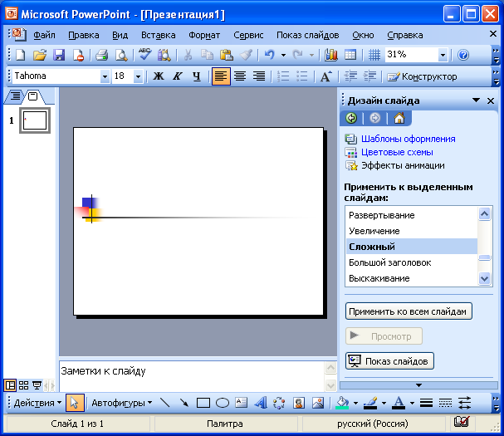The image size is (504, 436).
Task: Go to task pane Home icon
Action: 399,118
